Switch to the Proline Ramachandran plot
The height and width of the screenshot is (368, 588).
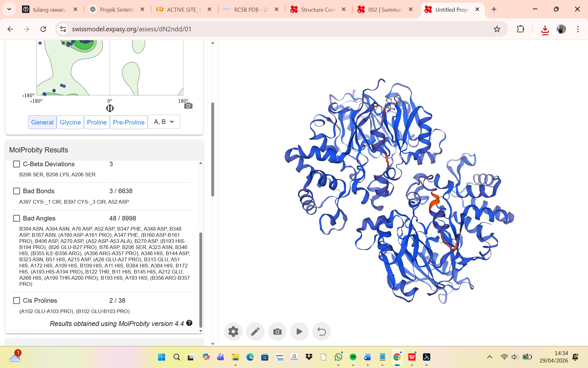97,122
